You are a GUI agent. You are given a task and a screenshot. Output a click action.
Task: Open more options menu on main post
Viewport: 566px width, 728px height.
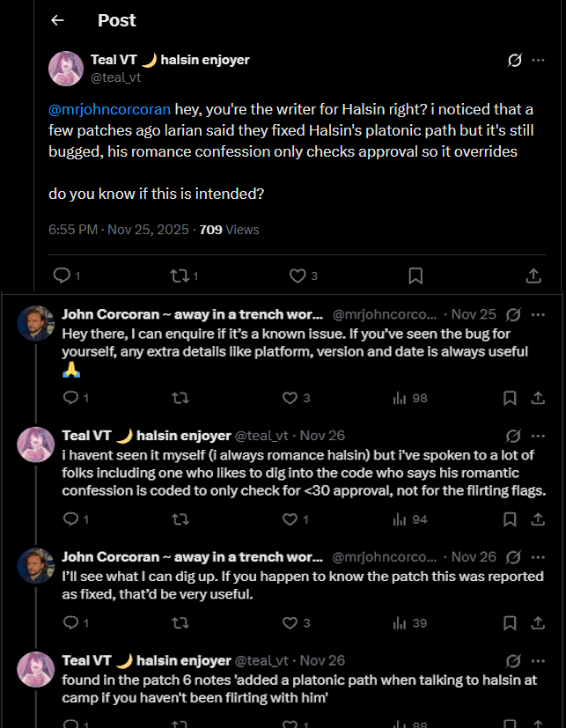click(538, 61)
